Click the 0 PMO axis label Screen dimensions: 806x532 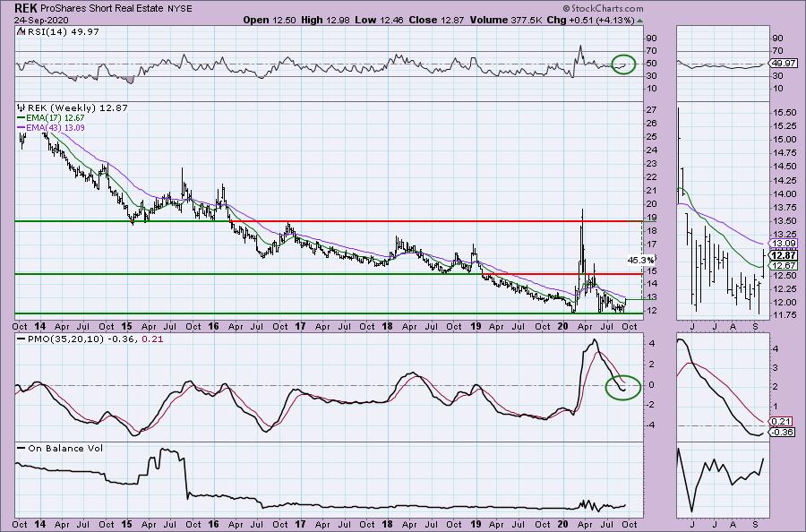click(652, 385)
